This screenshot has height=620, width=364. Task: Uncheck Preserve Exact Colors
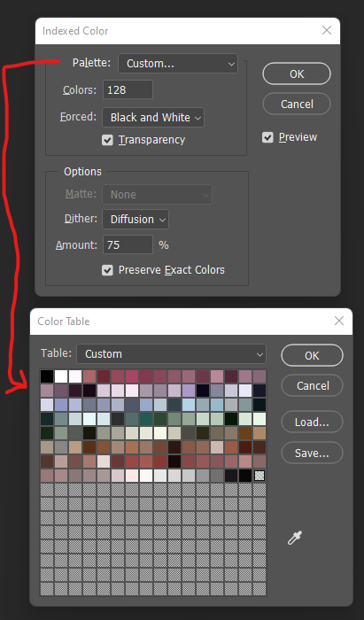click(107, 270)
